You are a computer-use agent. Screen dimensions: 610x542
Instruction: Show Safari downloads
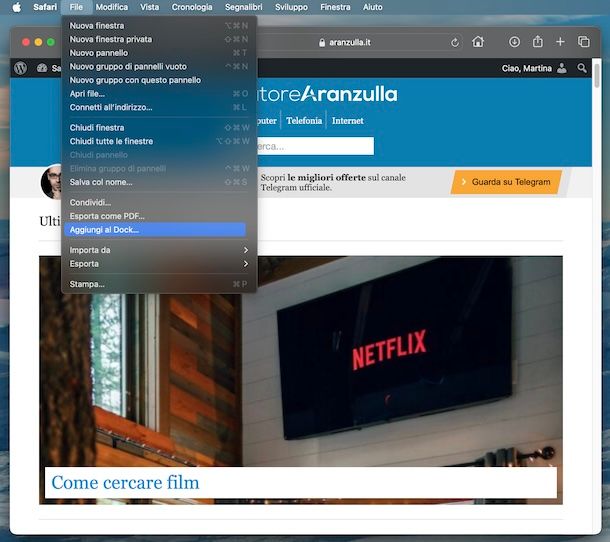point(514,42)
